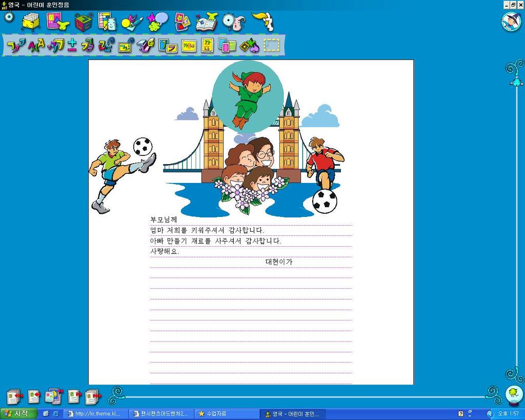Click the plus-minus spacing tool

[x=72, y=45]
